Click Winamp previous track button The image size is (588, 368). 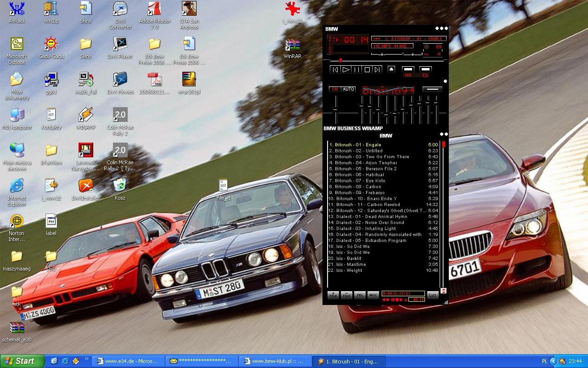tap(335, 69)
